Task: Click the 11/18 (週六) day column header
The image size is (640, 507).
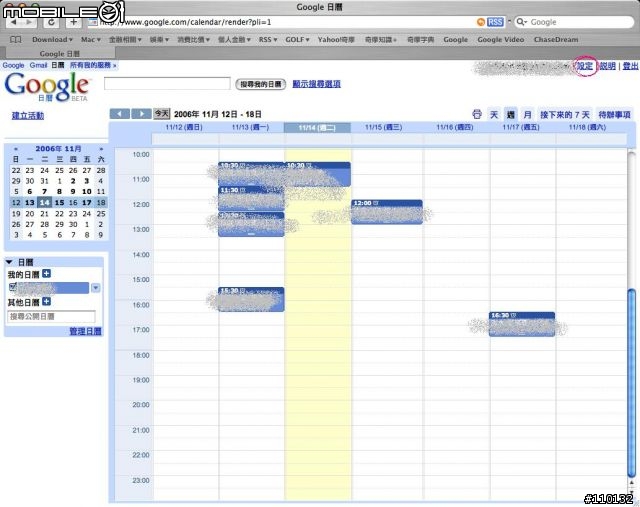Action: point(587,127)
